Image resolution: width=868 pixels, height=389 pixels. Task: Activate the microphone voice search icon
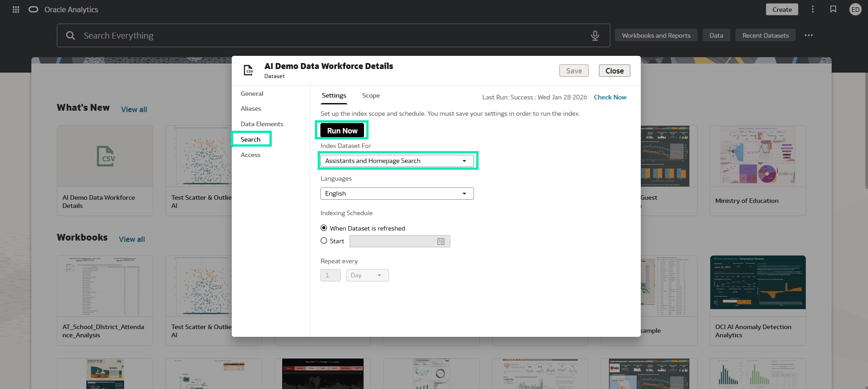(595, 35)
